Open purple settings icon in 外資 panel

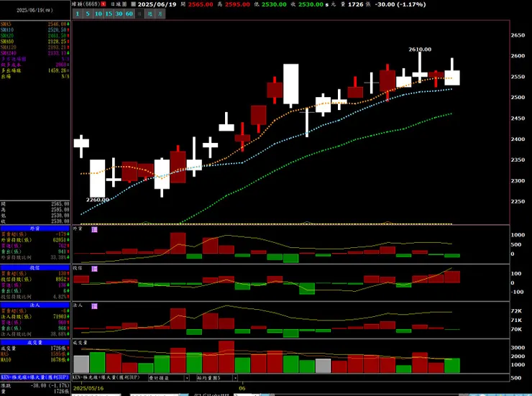click(95, 229)
